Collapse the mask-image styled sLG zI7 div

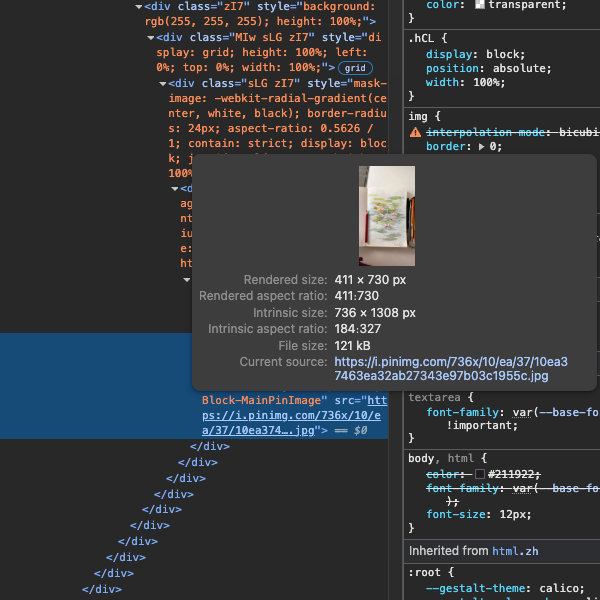click(x=163, y=84)
